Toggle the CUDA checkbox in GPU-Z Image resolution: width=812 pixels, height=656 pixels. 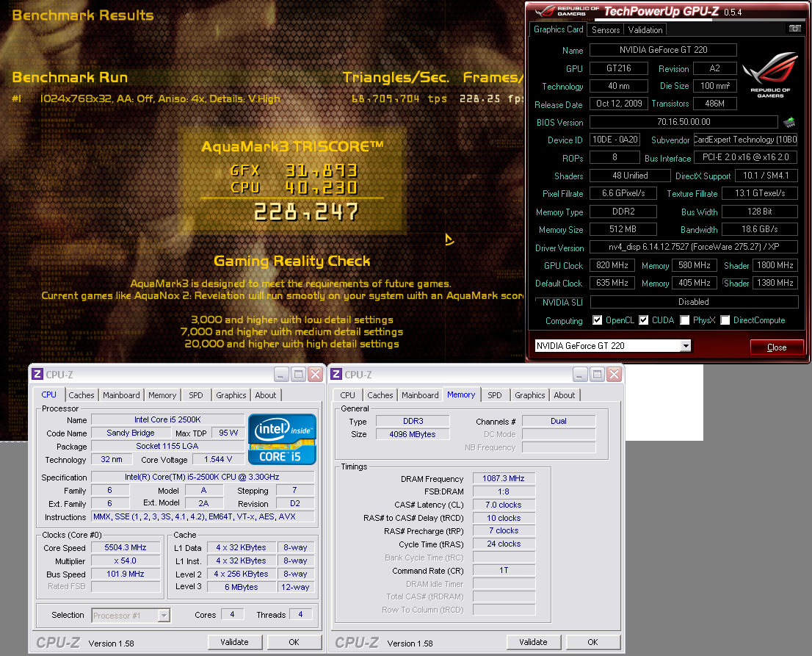coord(643,320)
